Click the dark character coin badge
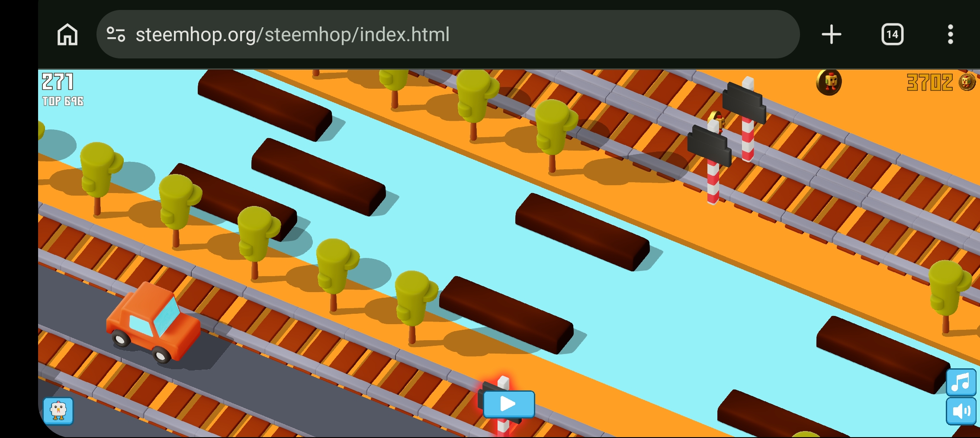 [x=829, y=82]
